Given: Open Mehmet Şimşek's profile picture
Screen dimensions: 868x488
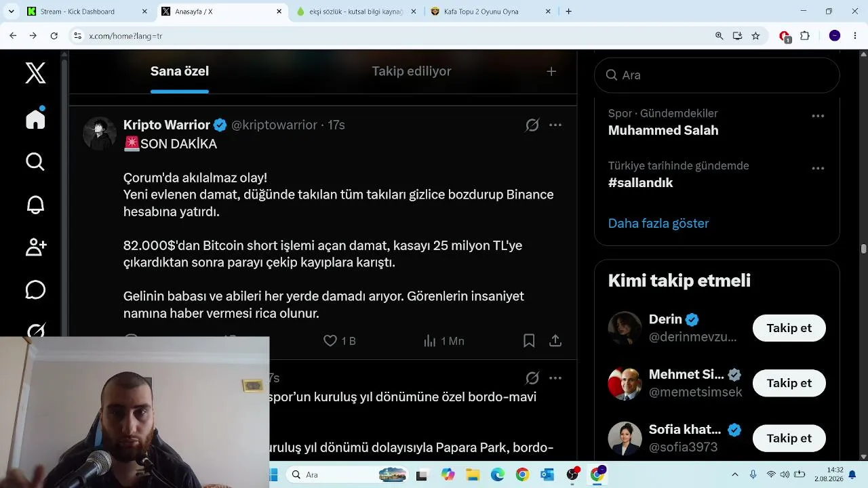Looking at the screenshot, I should coord(625,383).
